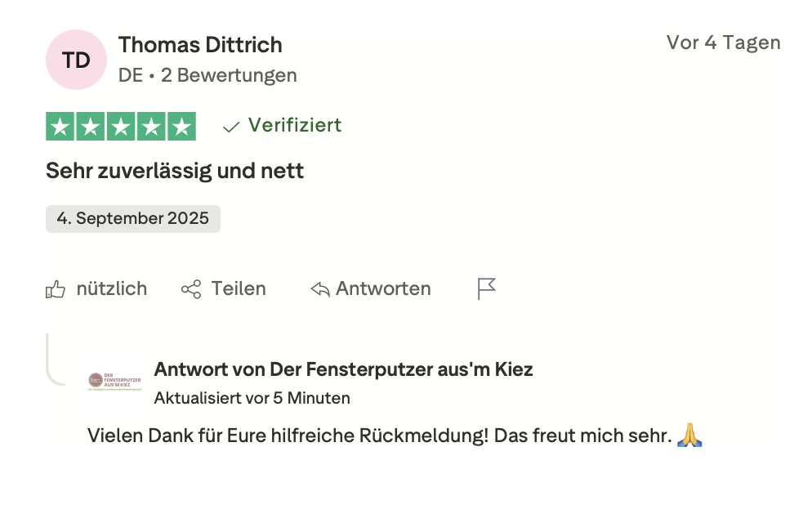This screenshot has height=505, width=812.
Task: Click the TD avatar circle
Action: tap(76, 60)
